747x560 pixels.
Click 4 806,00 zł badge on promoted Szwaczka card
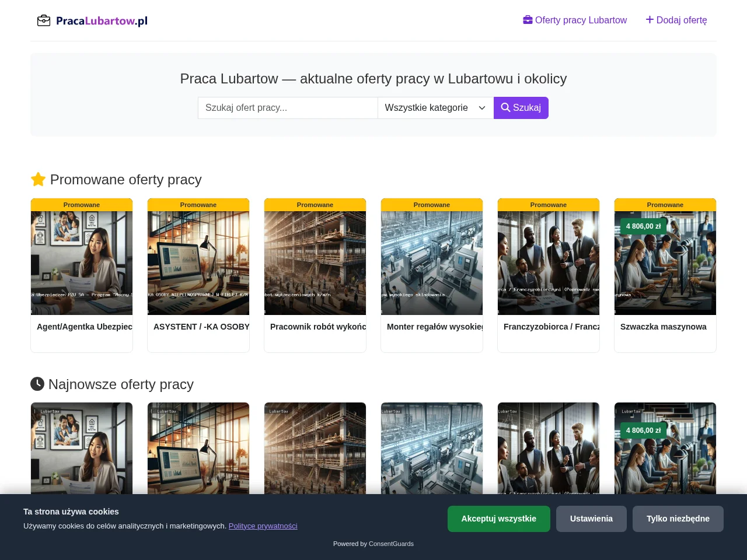pyautogui.click(x=643, y=226)
